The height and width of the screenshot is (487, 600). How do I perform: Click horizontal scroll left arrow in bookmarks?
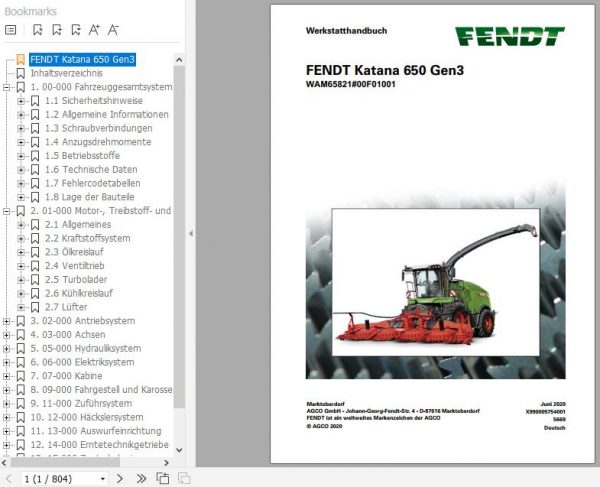point(4,463)
